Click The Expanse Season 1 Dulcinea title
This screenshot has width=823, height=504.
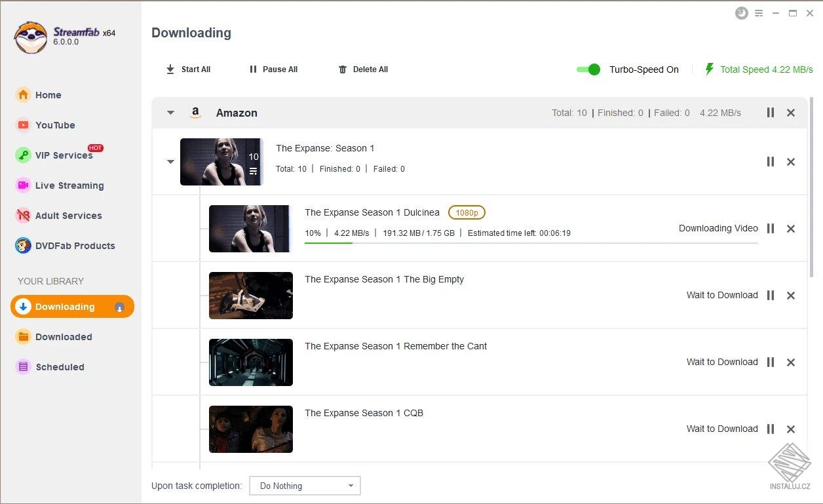click(x=372, y=212)
